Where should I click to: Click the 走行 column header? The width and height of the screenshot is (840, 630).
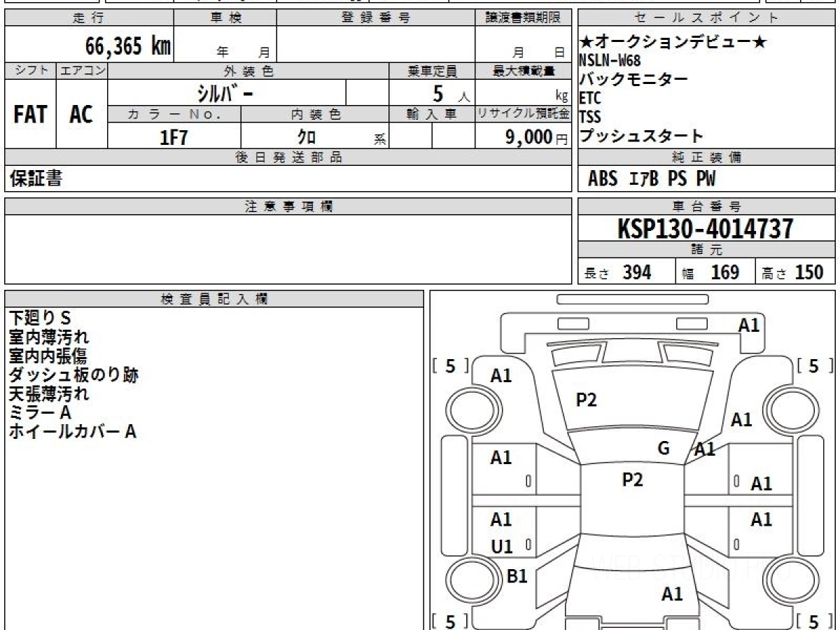click(x=88, y=18)
